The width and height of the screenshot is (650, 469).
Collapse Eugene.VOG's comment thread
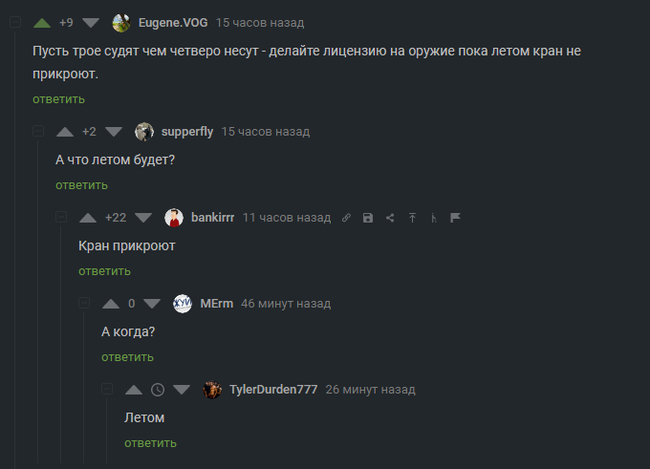click(x=15, y=22)
